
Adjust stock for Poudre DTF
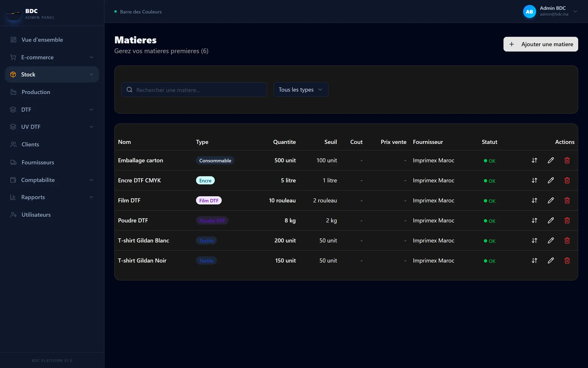click(534, 220)
